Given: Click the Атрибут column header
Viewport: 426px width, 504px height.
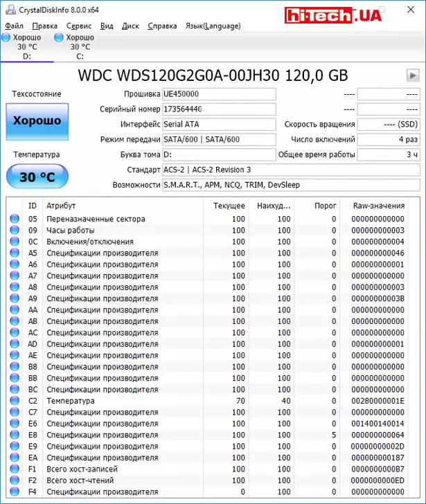Looking at the screenshot, I should (61, 206).
